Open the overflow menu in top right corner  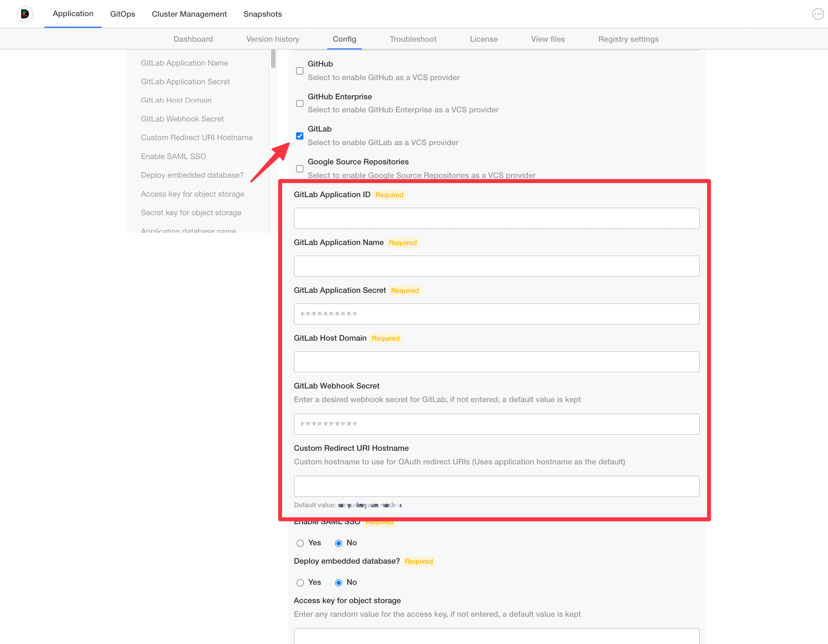(x=818, y=14)
